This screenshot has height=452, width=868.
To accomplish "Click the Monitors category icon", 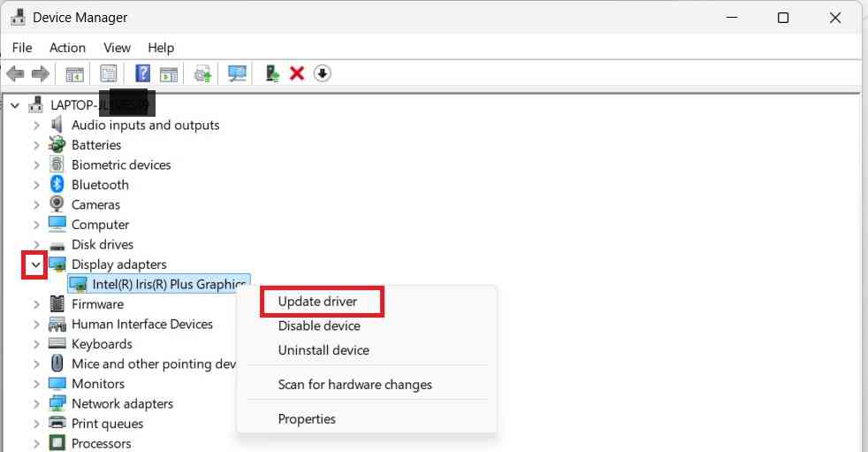I will pyautogui.click(x=57, y=383).
